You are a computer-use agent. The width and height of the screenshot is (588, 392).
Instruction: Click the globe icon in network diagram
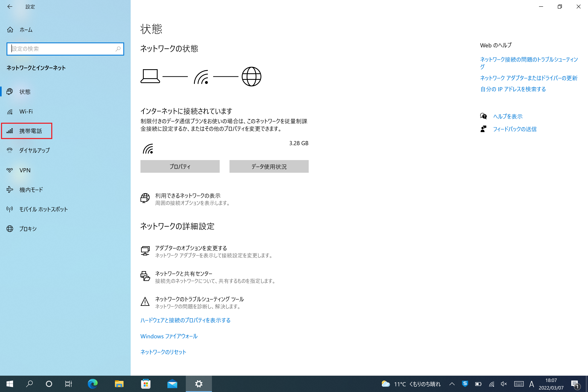(x=252, y=77)
